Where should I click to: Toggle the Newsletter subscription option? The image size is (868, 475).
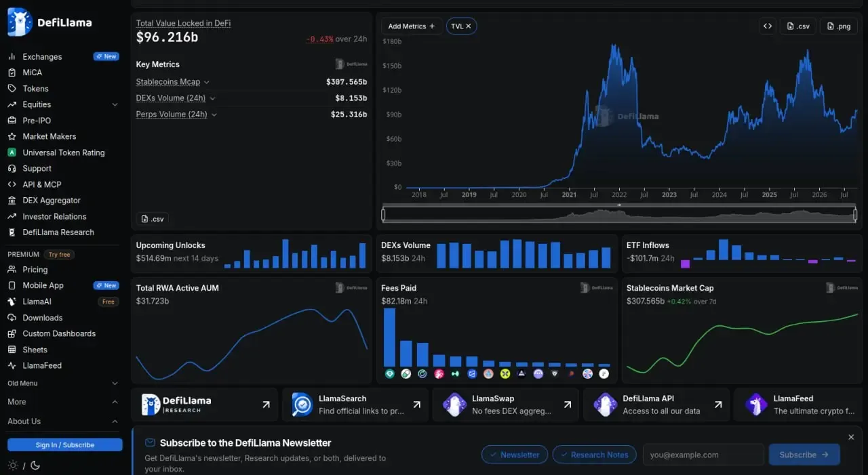point(515,455)
